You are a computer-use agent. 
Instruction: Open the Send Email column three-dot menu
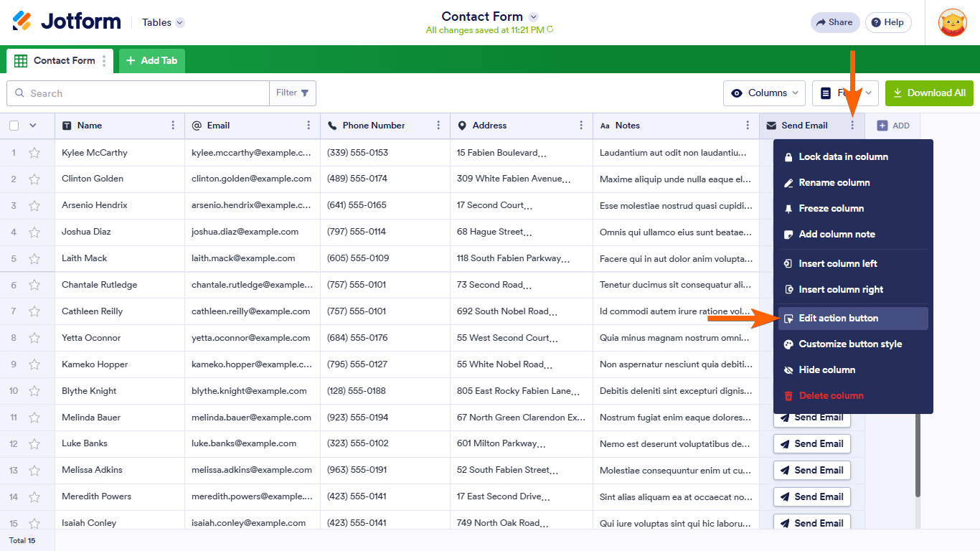[852, 126]
